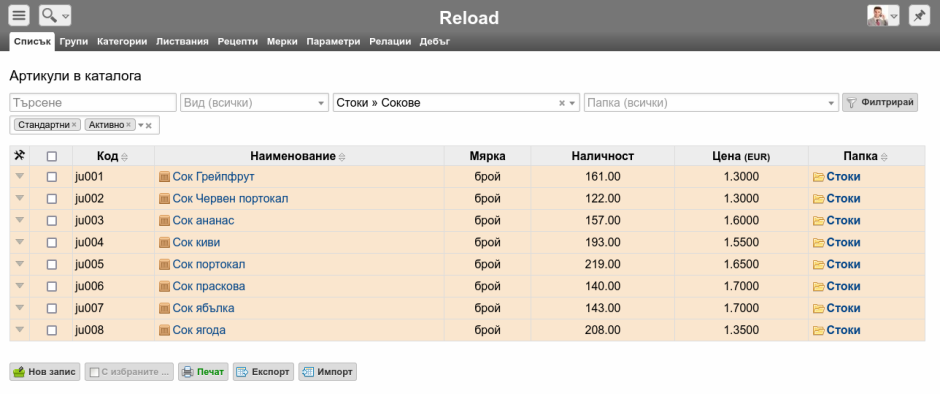The width and height of the screenshot is (940, 394).
Task: Switch to the Дебъг tab
Action: (x=435, y=41)
